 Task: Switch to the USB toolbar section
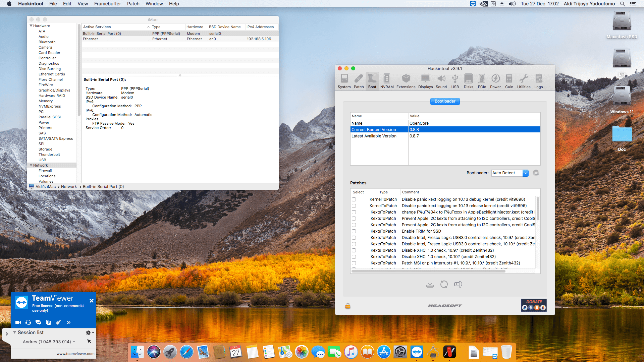coord(455,81)
